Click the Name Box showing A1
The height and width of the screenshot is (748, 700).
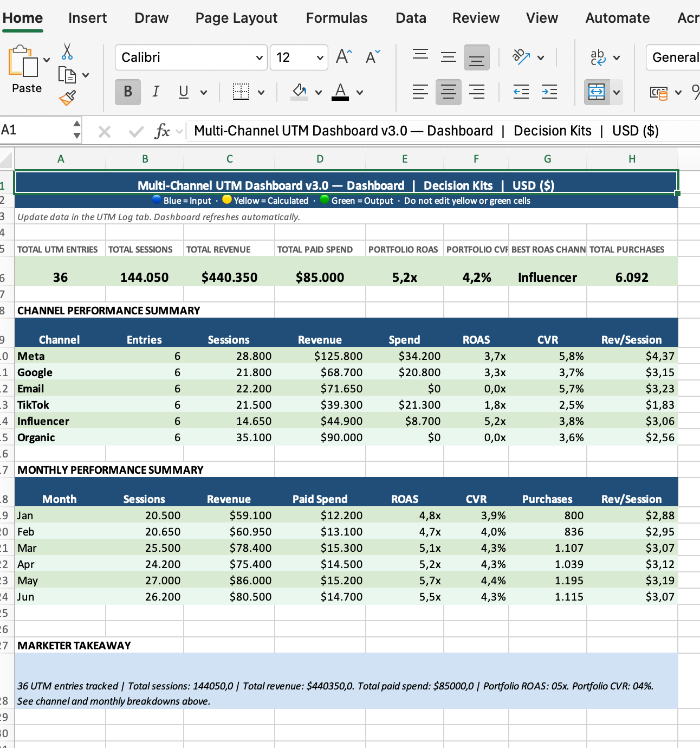coord(35,130)
